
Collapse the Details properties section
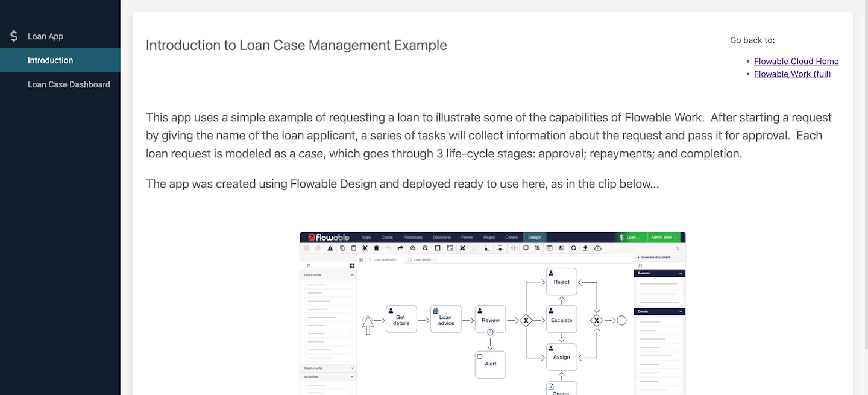[681, 312]
